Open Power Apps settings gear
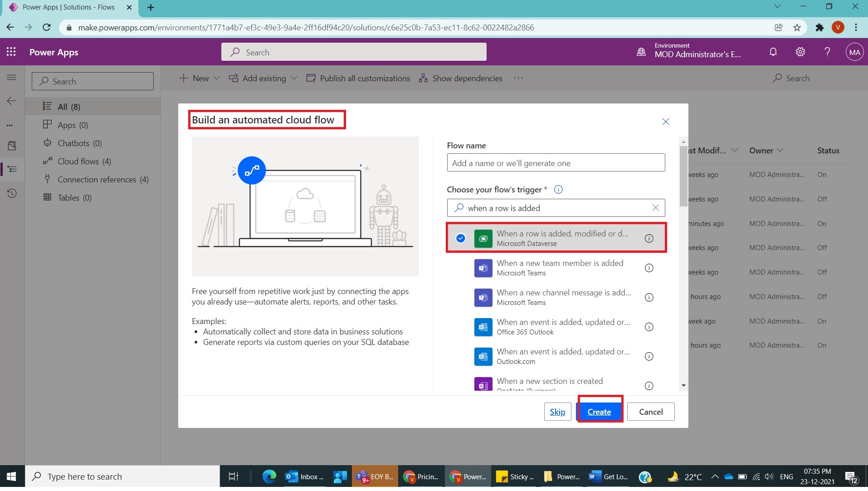 click(800, 52)
